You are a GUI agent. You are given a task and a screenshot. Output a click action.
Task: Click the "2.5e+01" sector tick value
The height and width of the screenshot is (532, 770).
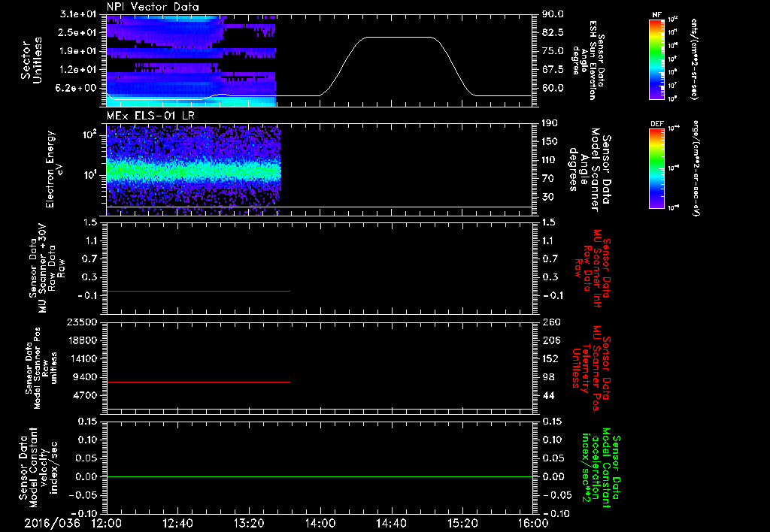(78, 32)
